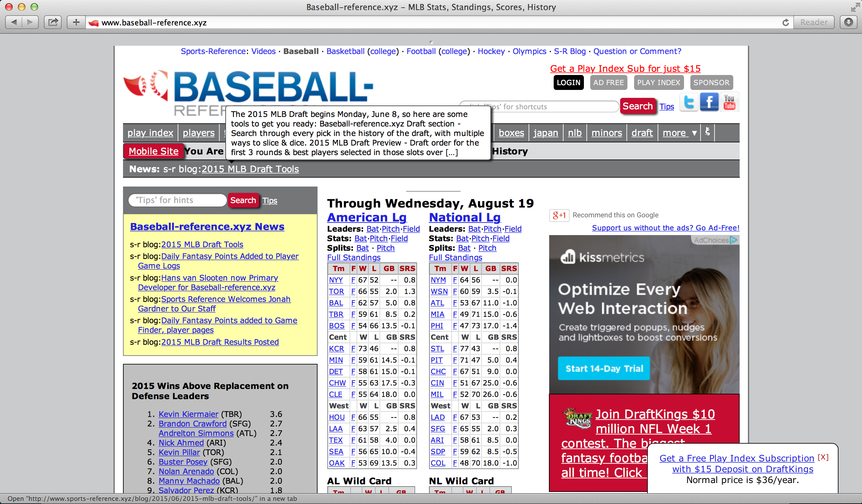Open the S-R Blog top link
This screenshot has height=504, width=862.
[570, 51]
